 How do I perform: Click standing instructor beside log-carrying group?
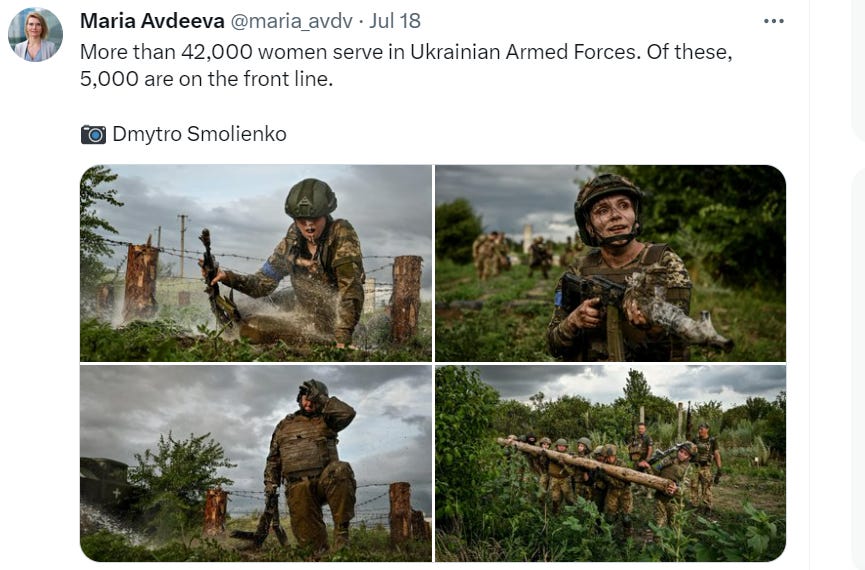[x=706, y=465]
